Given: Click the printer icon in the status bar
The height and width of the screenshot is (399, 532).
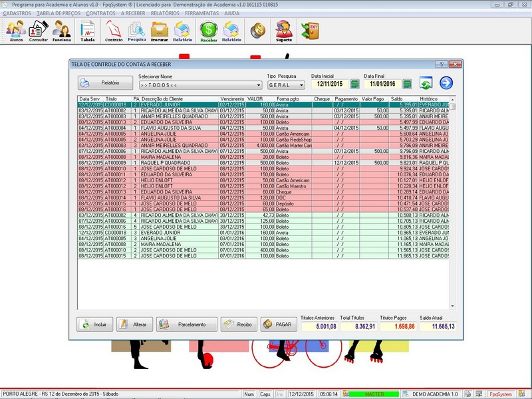Looking at the screenshot, I should (x=468, y=394).
